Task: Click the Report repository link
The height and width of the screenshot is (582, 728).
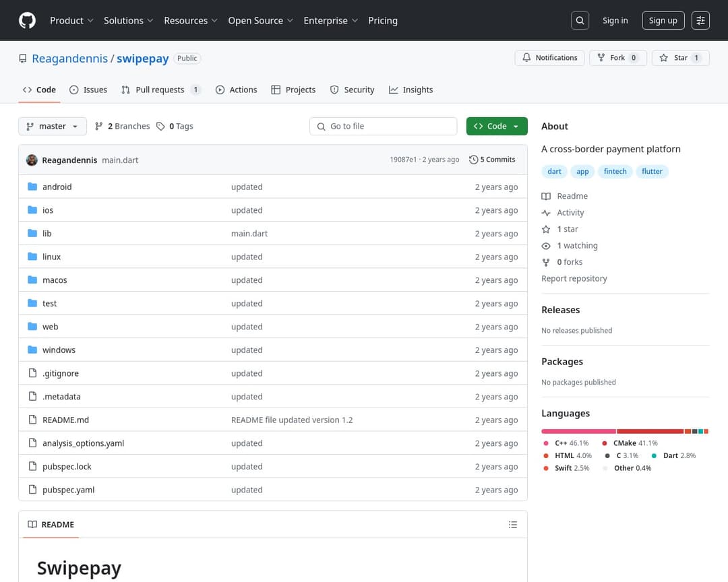Action: click(574, 278)
